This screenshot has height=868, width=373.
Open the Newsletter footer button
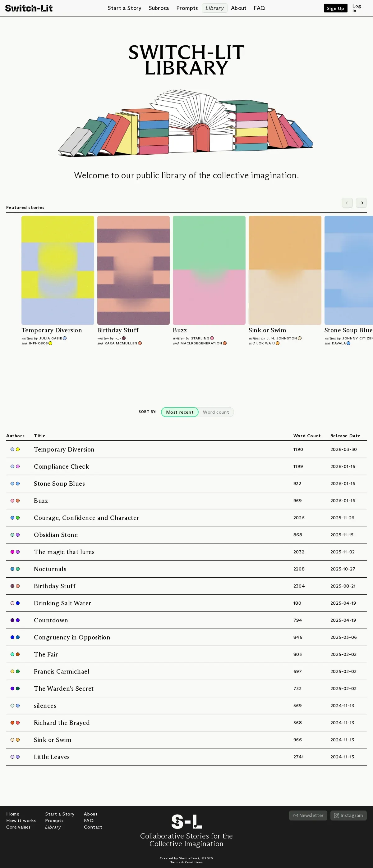coord(308,816)
